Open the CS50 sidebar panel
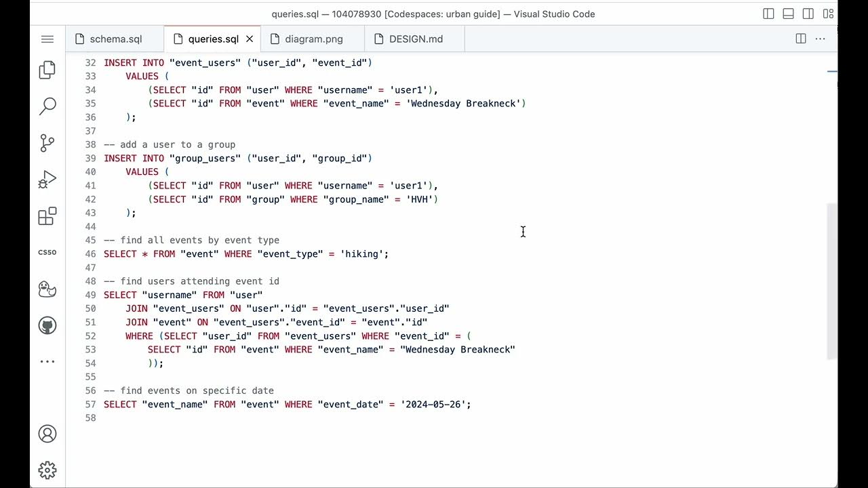This screenshot has width=868, height=488. [47, 253]
